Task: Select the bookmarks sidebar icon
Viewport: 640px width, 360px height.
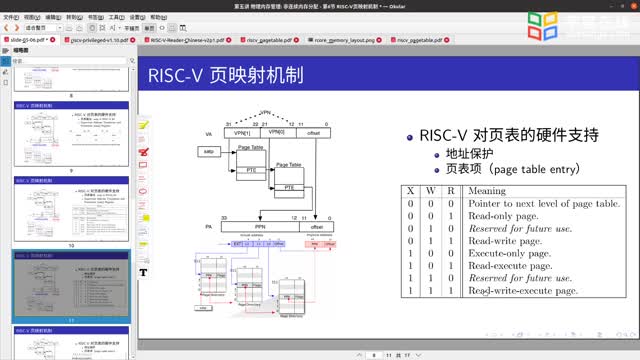Action: pos(5,82)
